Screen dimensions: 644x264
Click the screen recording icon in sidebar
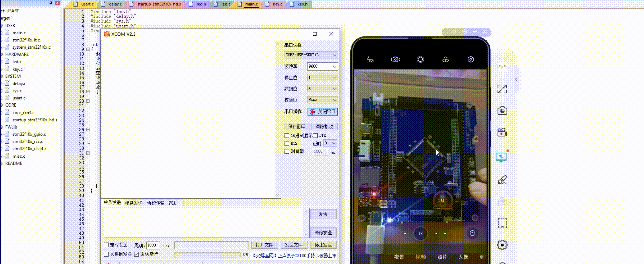[502, 132]
